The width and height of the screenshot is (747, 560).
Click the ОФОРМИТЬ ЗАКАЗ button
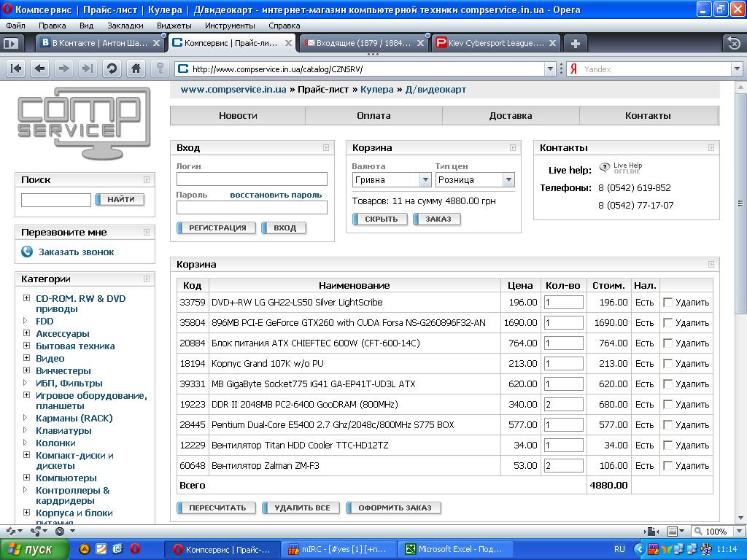coord(394,507)
